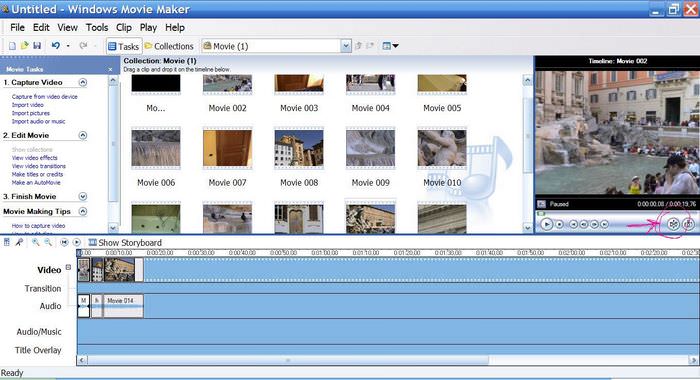Image resolution: width=700 pixels, height=380 pixels.
Task: Click Import audio or music link
Action: pyautogui.click(x=38, y=121)
